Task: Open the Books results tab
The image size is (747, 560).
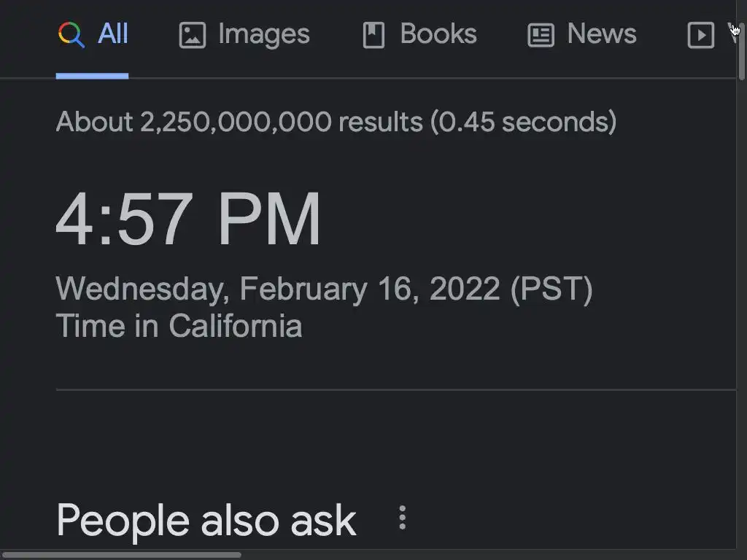Action: [x=438, y=34]
